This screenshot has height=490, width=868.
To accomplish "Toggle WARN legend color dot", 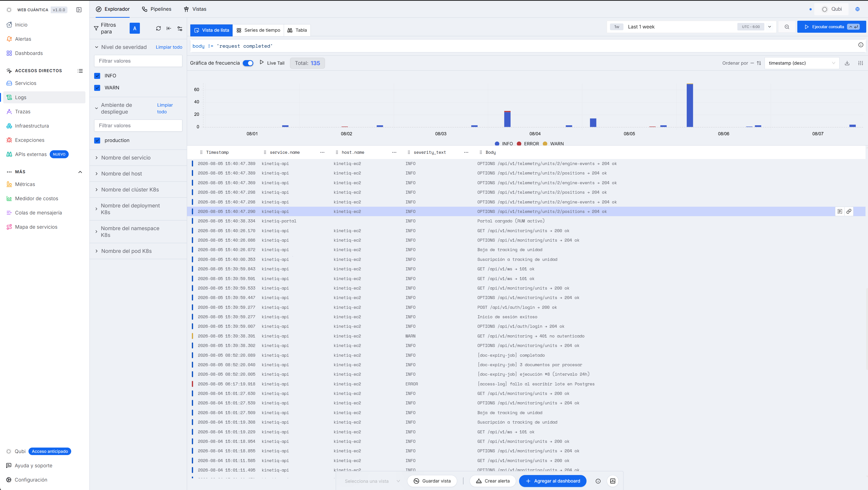I will [x=545, y=144].
